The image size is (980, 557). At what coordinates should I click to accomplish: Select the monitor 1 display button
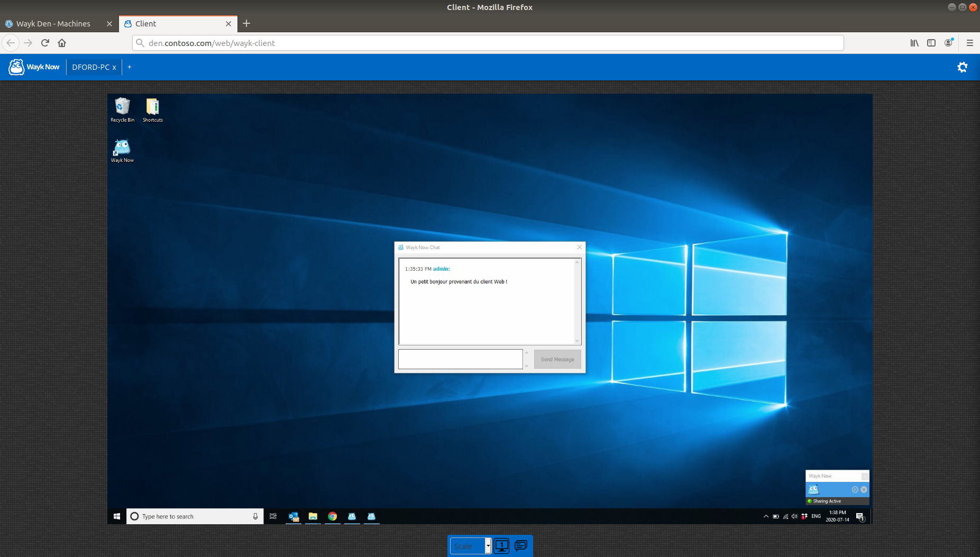coord(501,546)
